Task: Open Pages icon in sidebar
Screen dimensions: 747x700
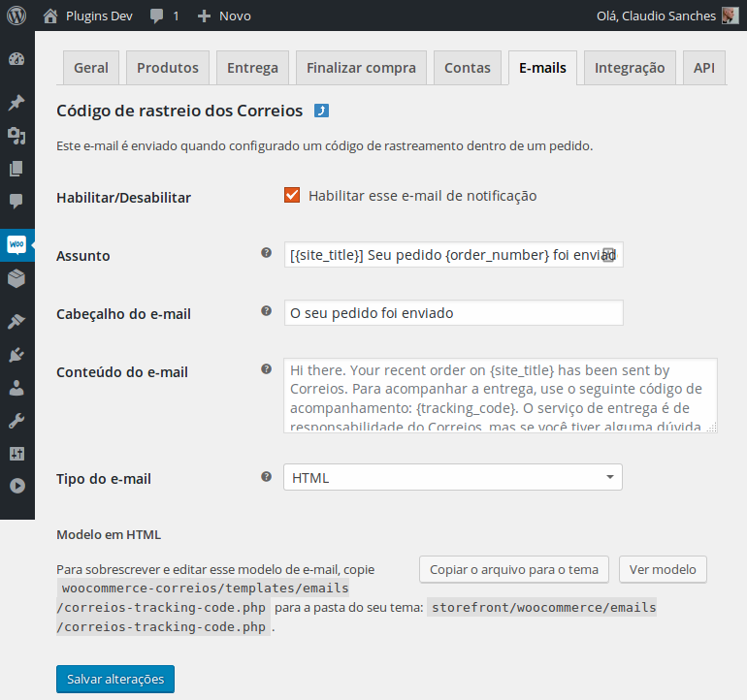Action: [x=16, y=169]
